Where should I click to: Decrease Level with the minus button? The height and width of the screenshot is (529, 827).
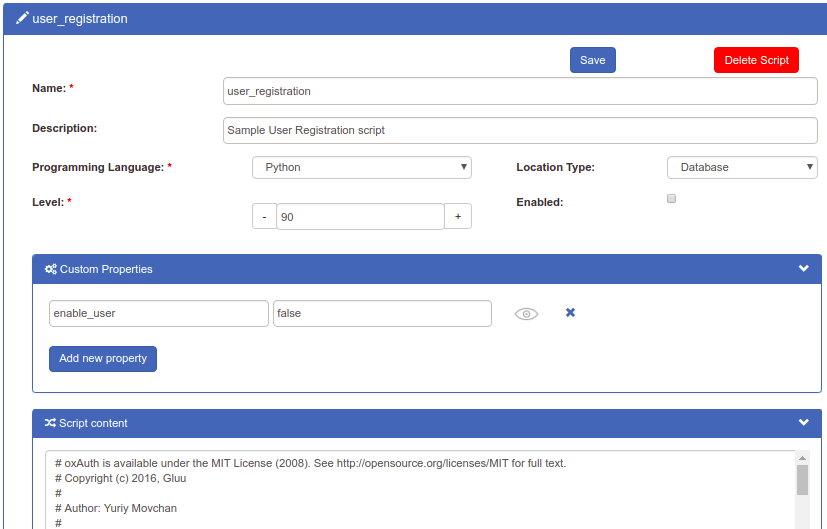(264, 216)
